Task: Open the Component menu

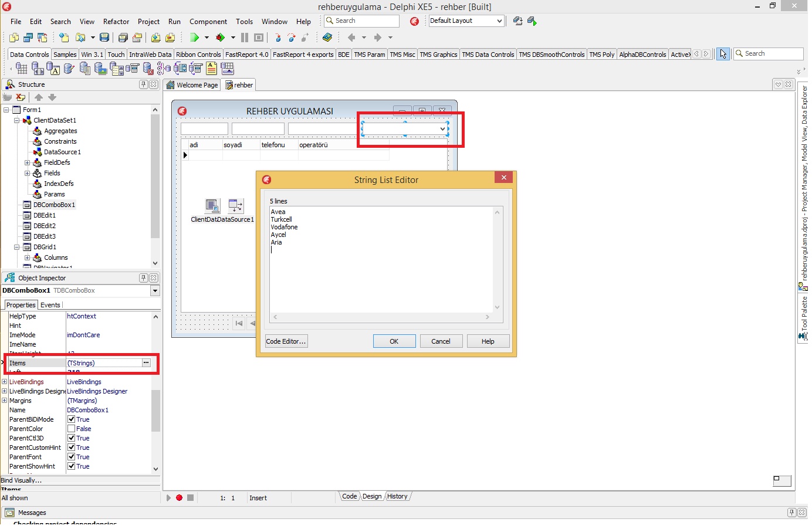Action: pos(208,22)
